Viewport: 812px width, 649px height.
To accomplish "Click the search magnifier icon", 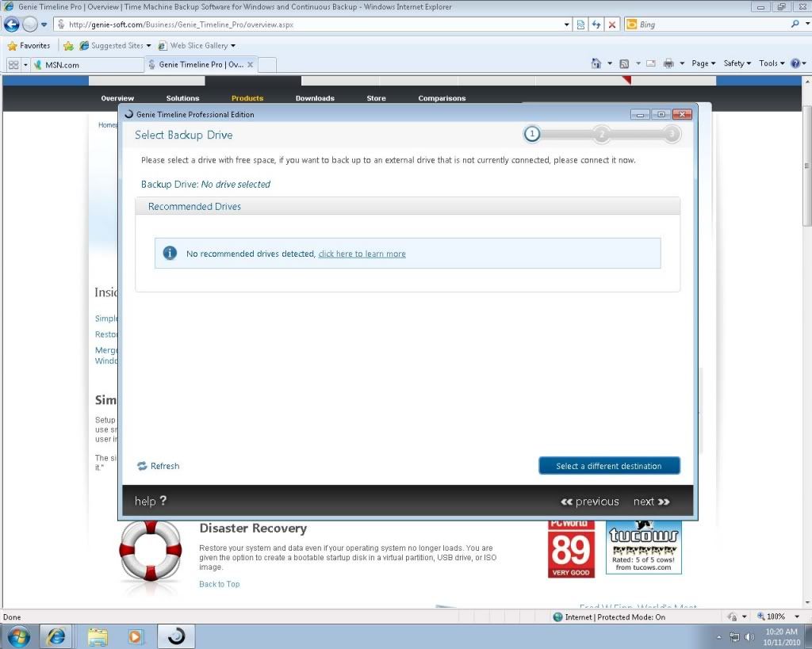I will pos(795,24).
